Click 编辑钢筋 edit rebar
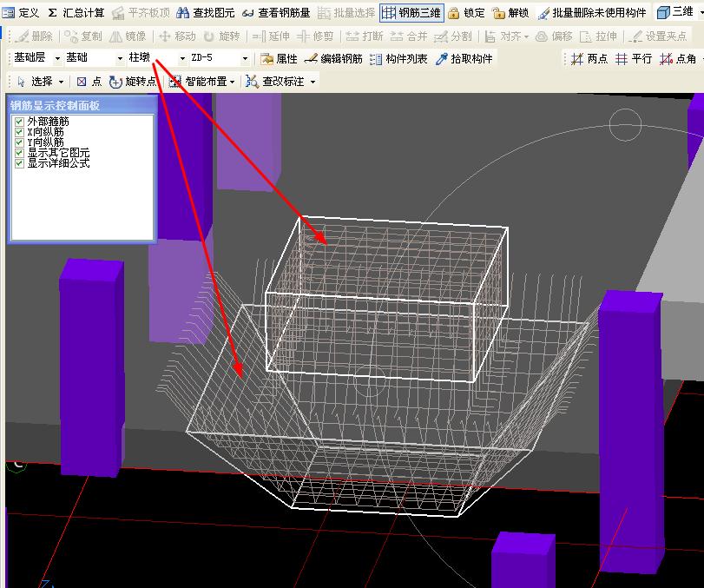The height and width of the screenshot is (588, 704). coord(333,59)
